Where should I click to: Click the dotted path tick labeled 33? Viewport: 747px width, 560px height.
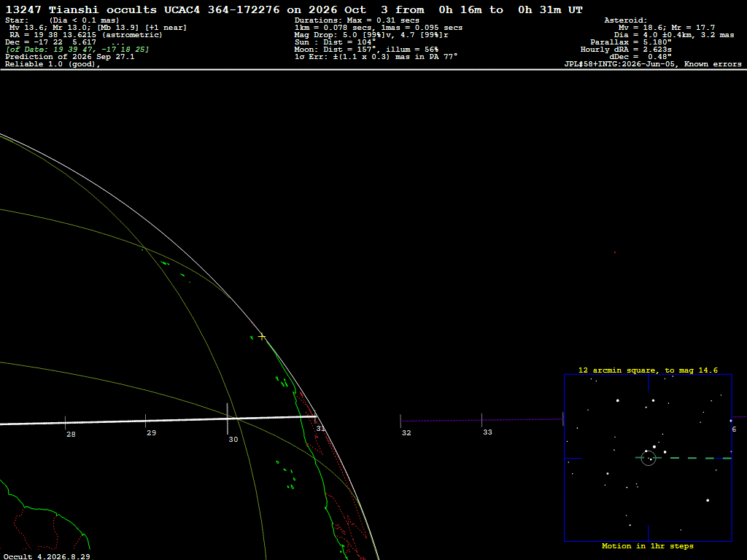point(481,420)
